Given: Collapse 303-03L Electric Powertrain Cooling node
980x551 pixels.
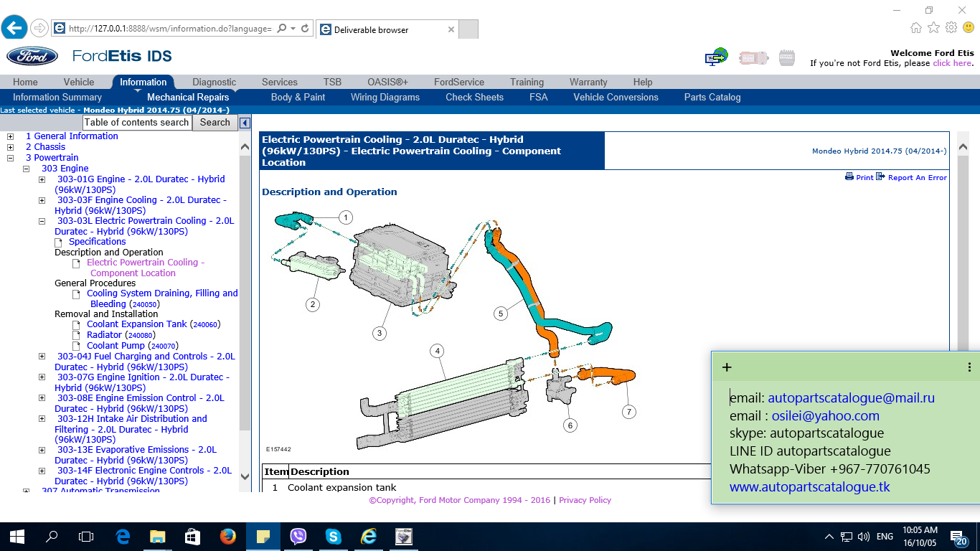Looking at the screenshot, I should [42, 221].
